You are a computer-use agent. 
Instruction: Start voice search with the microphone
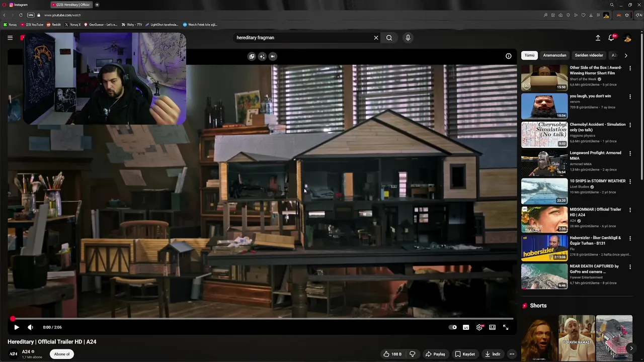[408, 38]
